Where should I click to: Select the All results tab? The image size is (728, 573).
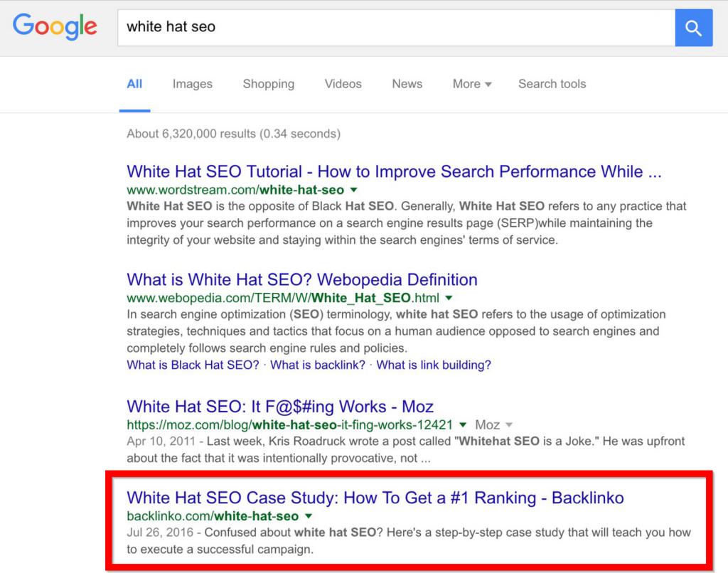click(134, 84)
